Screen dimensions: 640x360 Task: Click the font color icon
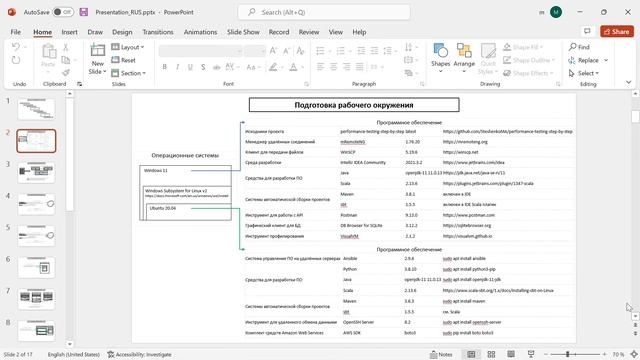[293, 67]
